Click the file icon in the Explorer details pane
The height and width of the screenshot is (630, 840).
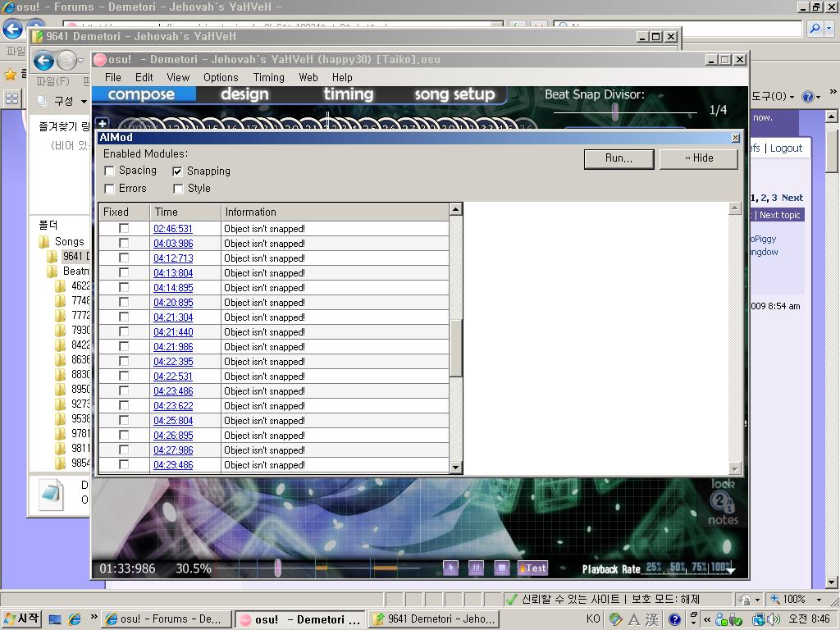tap(52, 495)
